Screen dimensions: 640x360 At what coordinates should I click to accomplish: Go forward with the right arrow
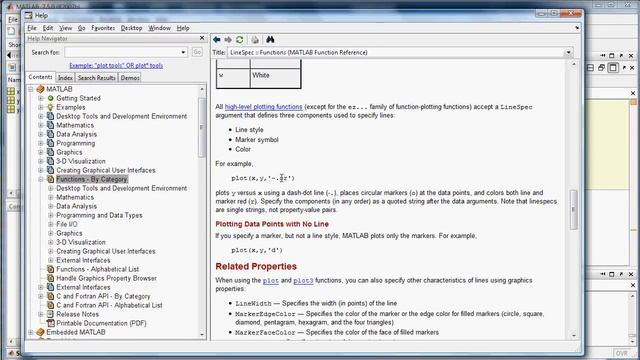(x=228, y=40)
